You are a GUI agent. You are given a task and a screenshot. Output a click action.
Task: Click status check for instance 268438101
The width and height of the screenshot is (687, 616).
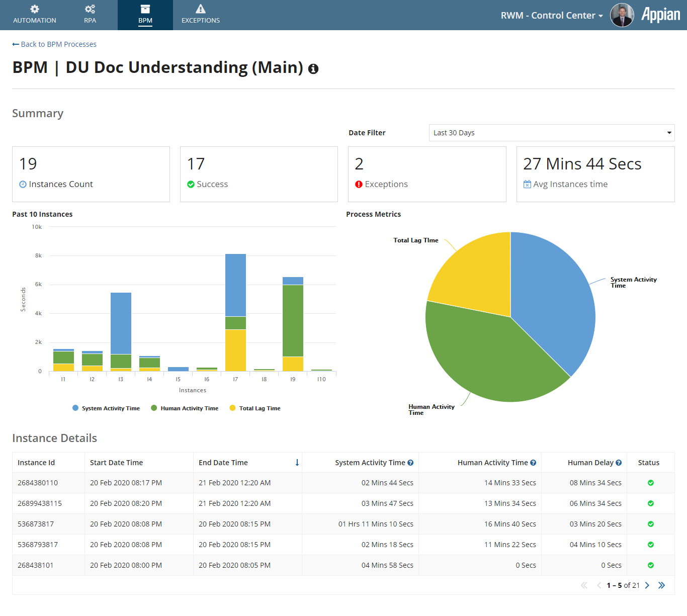point(651,565)
